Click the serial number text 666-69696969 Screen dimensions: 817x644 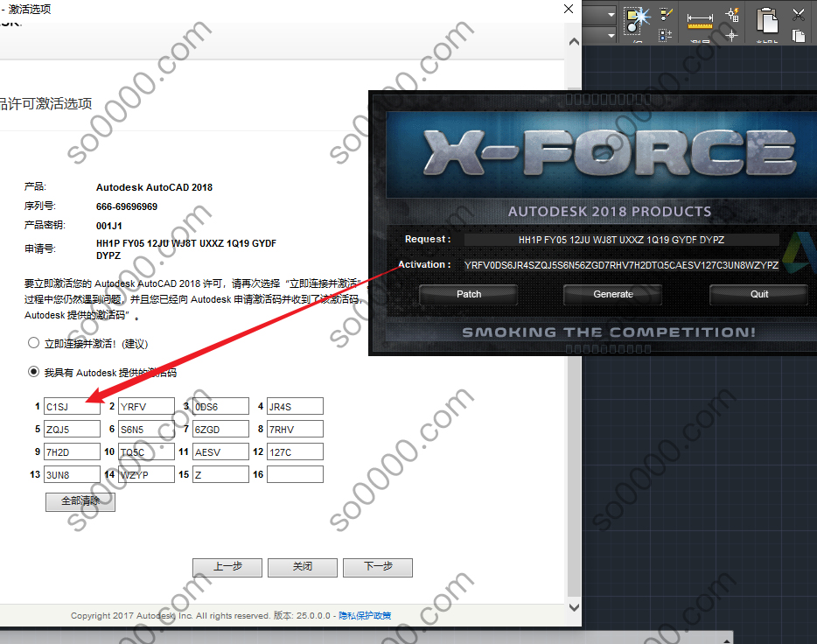pos(127,206)
